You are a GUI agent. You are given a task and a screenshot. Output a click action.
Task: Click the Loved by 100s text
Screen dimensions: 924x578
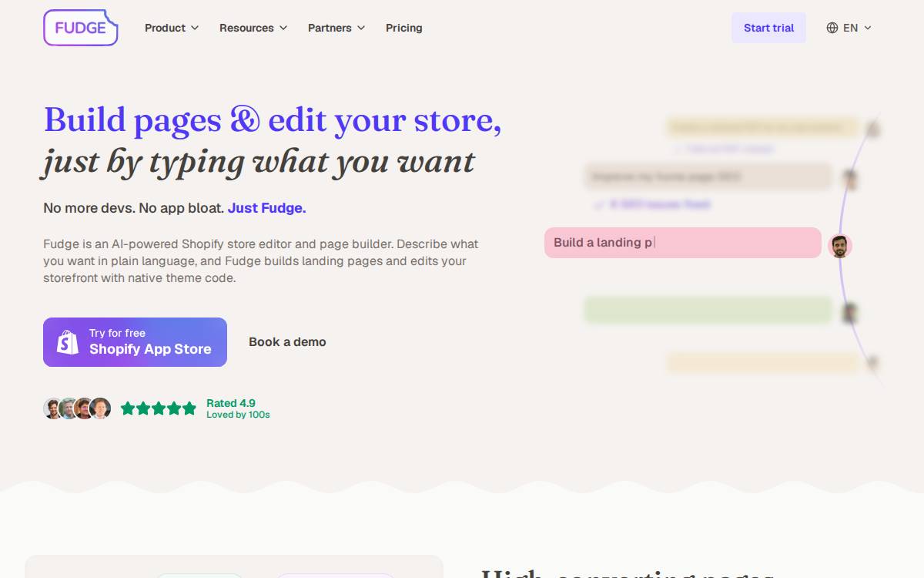click(x=238, y=415)
